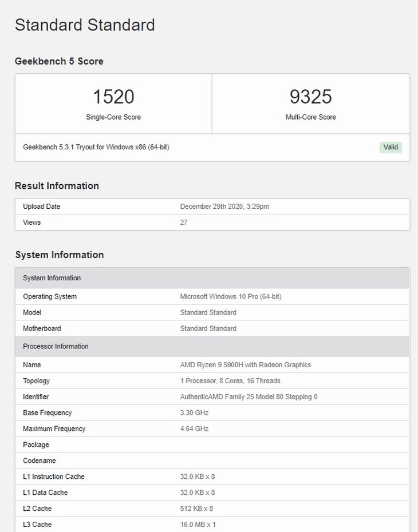Select Geekbench 5.3.1 Tryout version text
Screen dimensions: 418x532
(96, 147)
